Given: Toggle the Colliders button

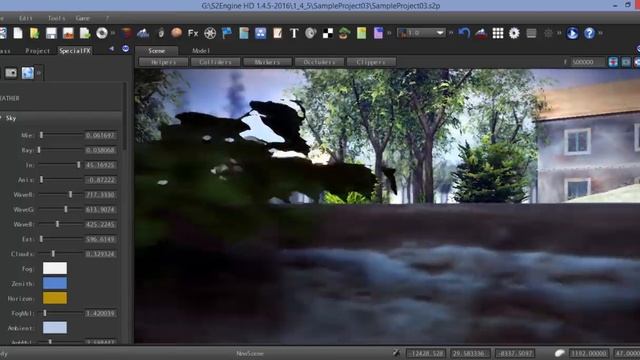Looking at the screenshot, I should [216, 62].
